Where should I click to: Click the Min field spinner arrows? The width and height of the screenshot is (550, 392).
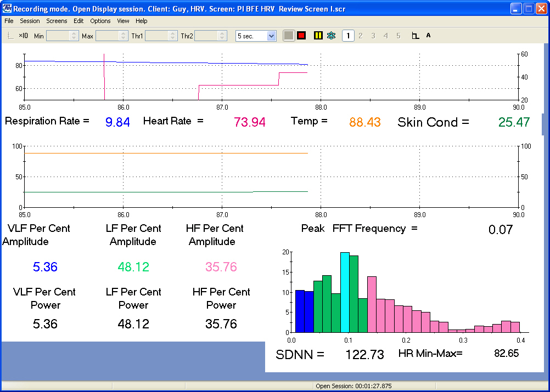[75, 36]
